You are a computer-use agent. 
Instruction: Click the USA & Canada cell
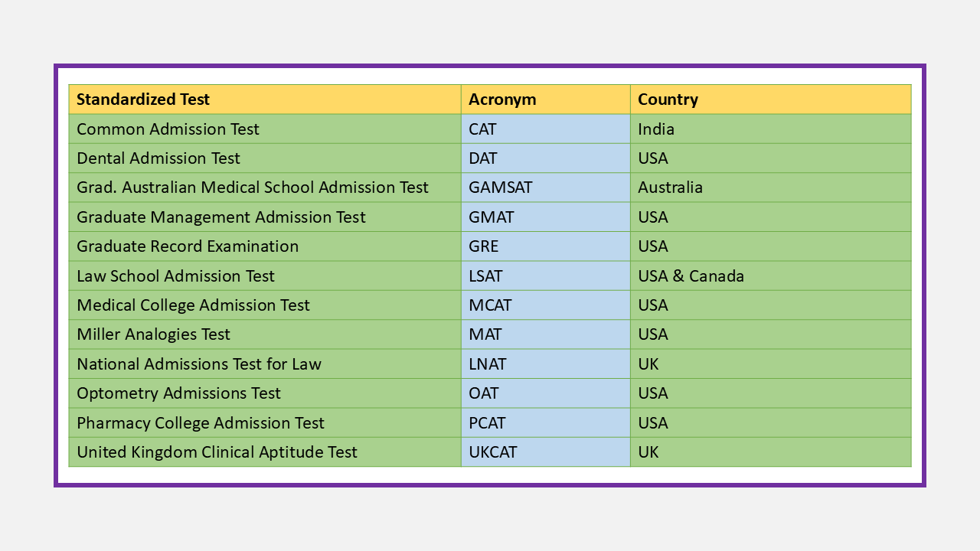pos(771,275)
